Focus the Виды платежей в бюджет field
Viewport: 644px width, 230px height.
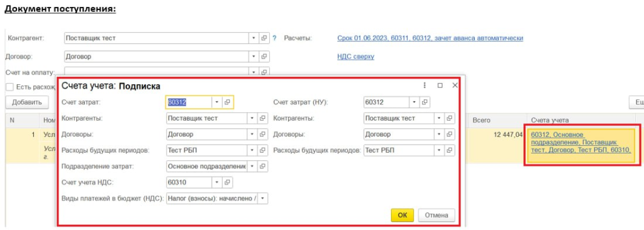pos(212,199)
